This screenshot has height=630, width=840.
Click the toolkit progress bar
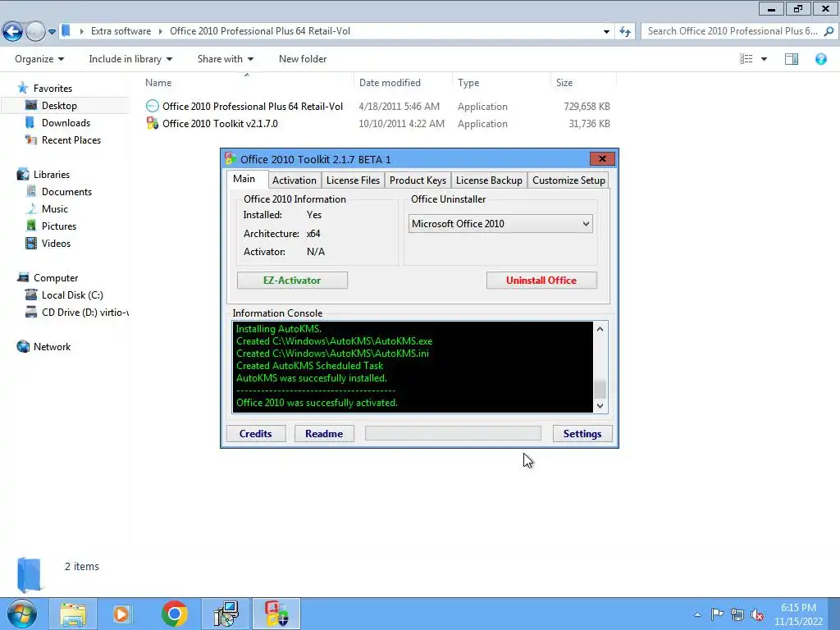tap(453, 433)
